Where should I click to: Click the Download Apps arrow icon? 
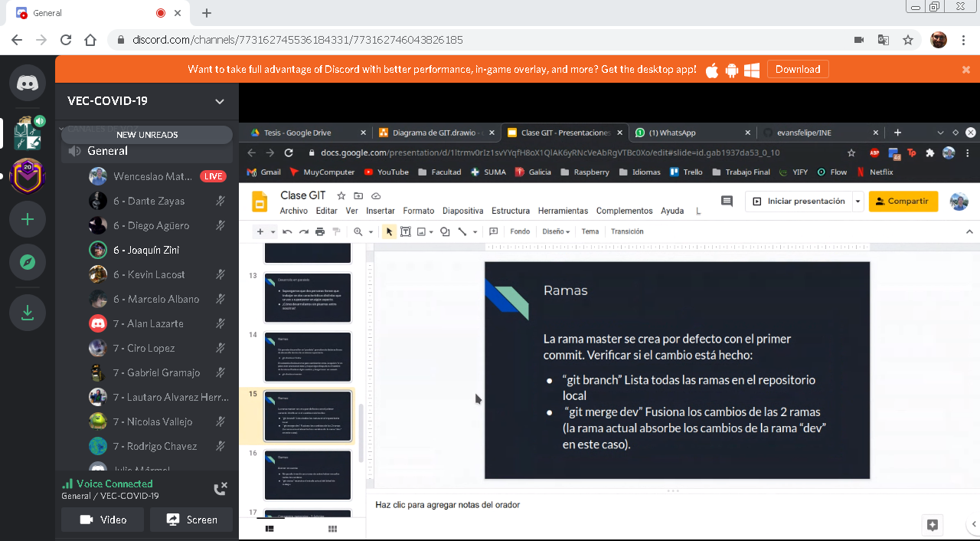pos(28,313)
